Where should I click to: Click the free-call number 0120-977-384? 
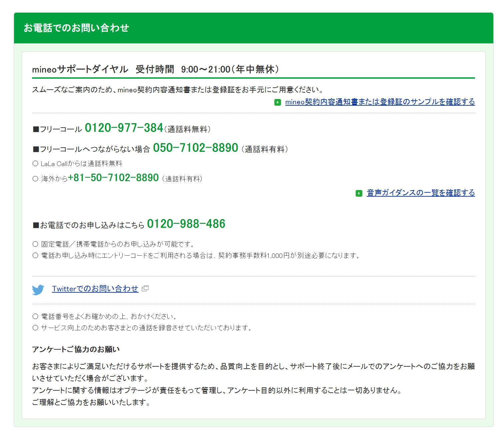pos(124,128)
